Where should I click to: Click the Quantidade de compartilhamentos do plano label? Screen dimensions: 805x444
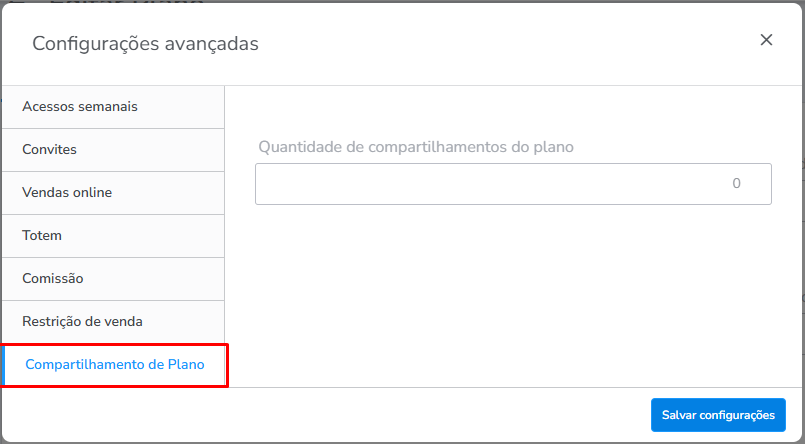point(416,146)
